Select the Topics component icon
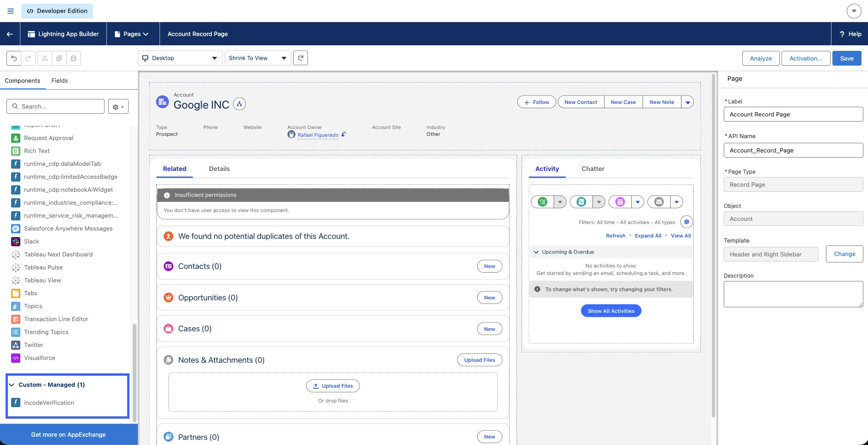Image resolution: width=868 pixels, height=445 pixels. coord(16,306)
